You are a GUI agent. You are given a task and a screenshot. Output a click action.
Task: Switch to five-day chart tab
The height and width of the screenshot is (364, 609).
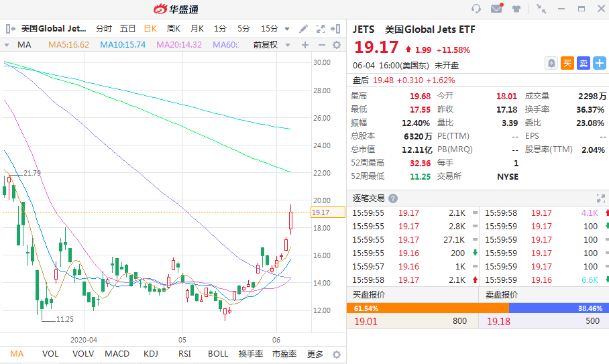coord(128,29)
